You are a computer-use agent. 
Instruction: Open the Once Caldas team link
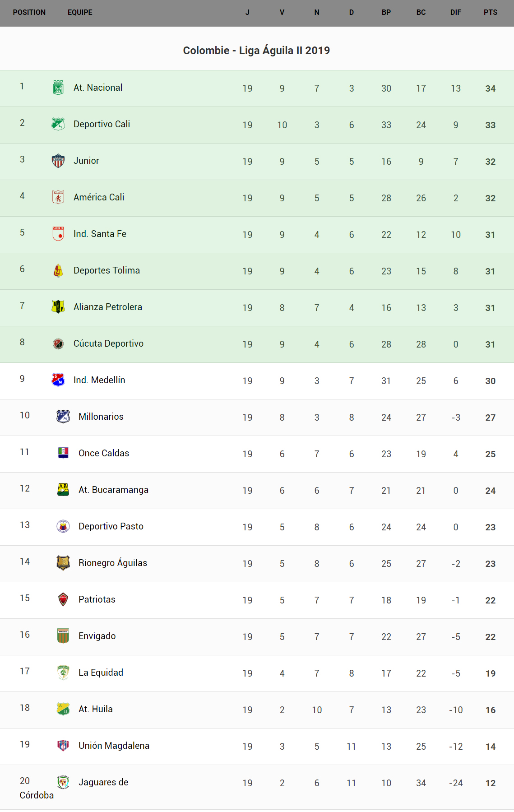[104, 453]
